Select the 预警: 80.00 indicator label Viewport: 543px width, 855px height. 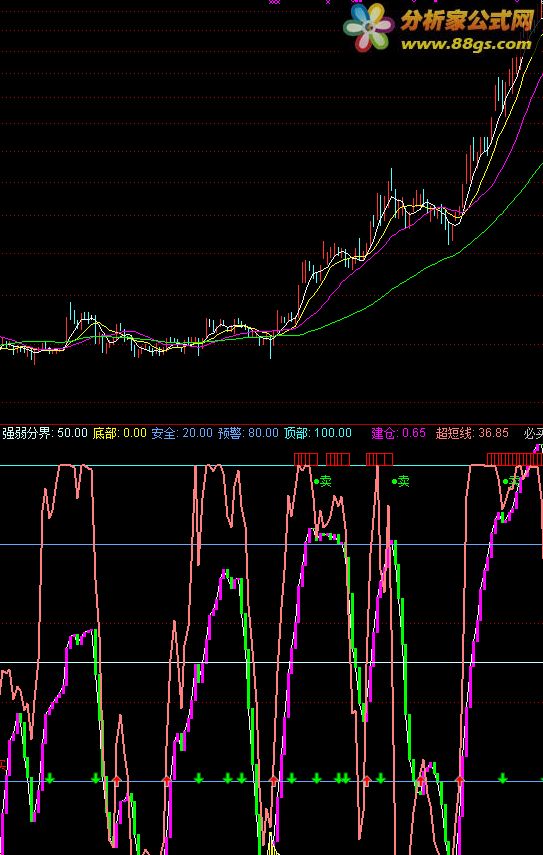click(x=248, y=433)
